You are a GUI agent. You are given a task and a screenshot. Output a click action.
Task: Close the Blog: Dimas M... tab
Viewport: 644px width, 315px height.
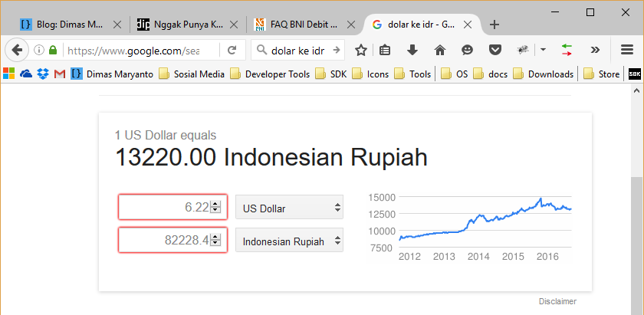coord(117,25)
